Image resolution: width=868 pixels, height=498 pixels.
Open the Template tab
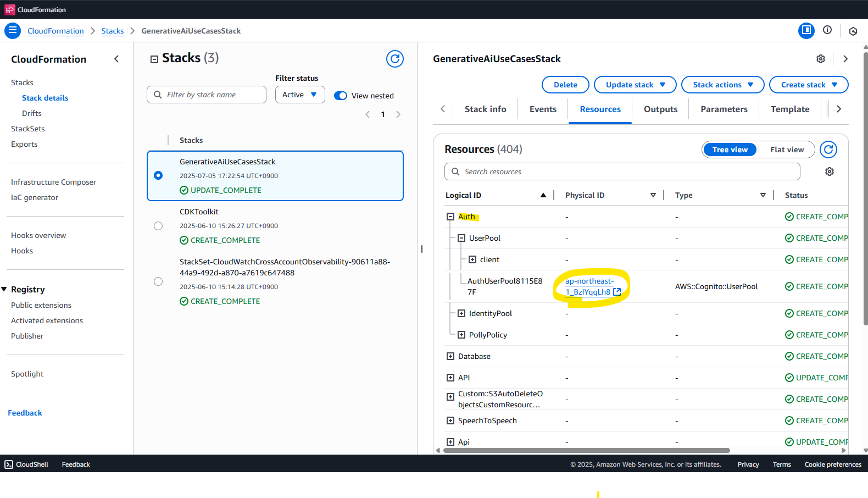(x=790, y=109)
